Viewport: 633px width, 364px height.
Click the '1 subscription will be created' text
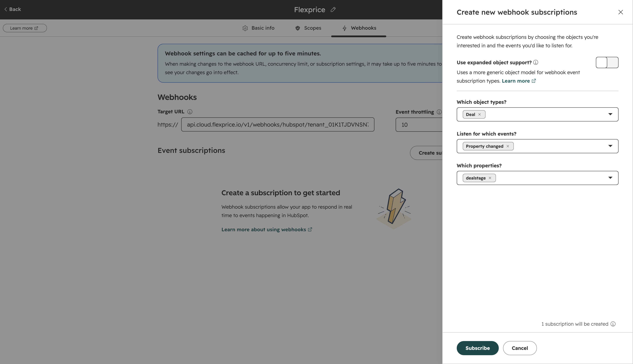pyautogui.click(x=575, y=324)
